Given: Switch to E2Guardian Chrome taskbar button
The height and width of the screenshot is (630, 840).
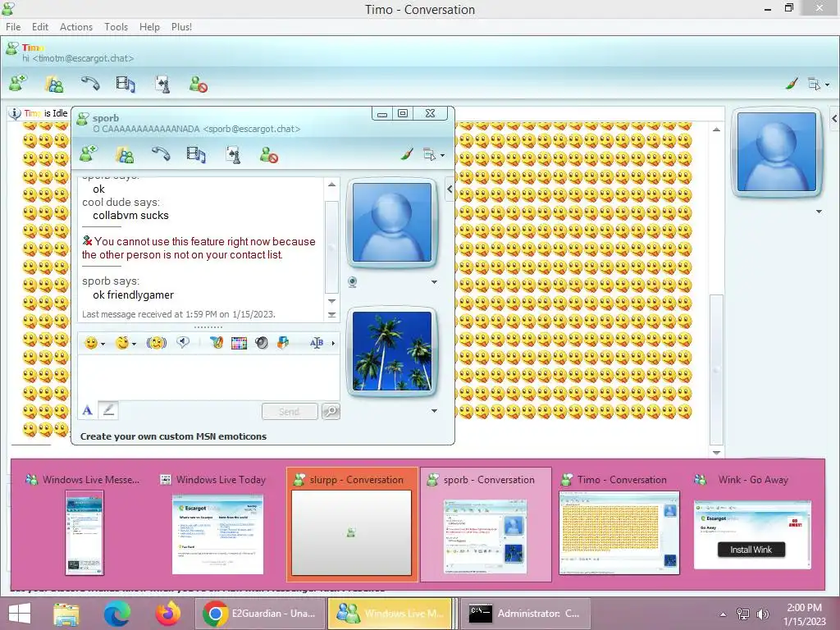Looking at the screenshot, I should (260, 614).
